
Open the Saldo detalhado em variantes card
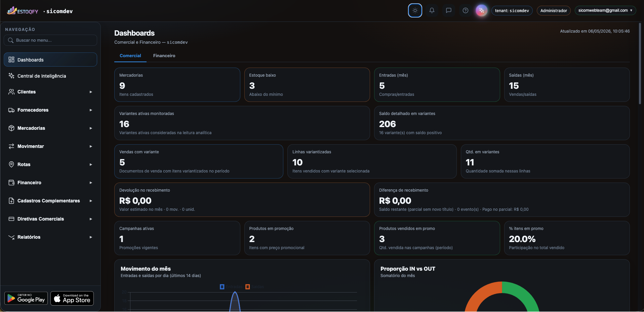(502, 123)
